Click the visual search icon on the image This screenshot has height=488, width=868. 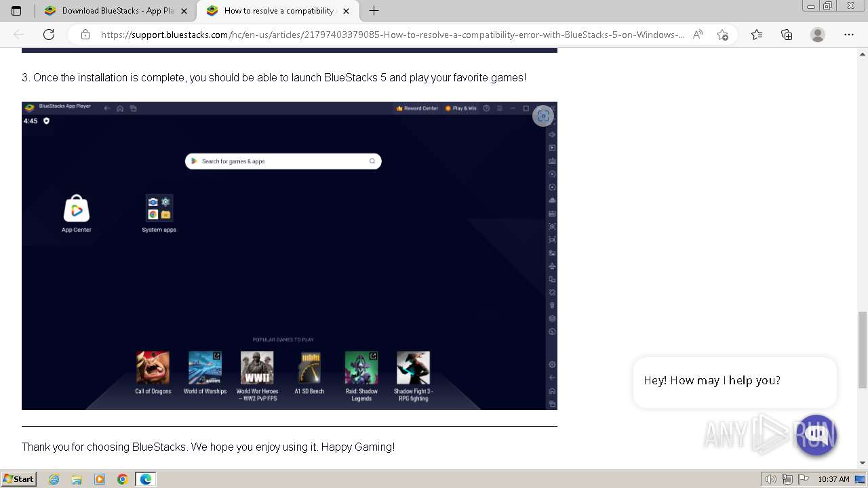pyautogui.click(x=543, y=116)
